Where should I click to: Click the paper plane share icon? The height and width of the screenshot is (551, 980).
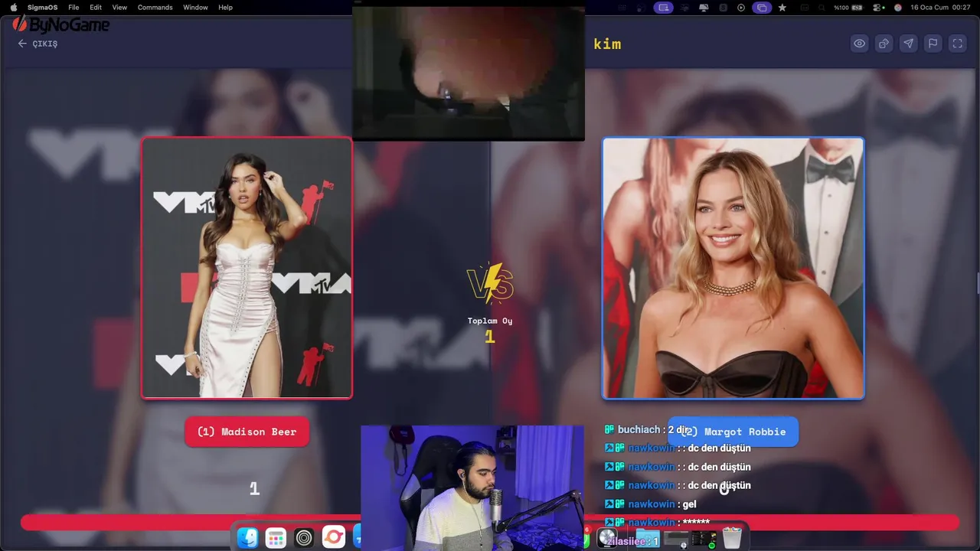[x=909, y=44]
